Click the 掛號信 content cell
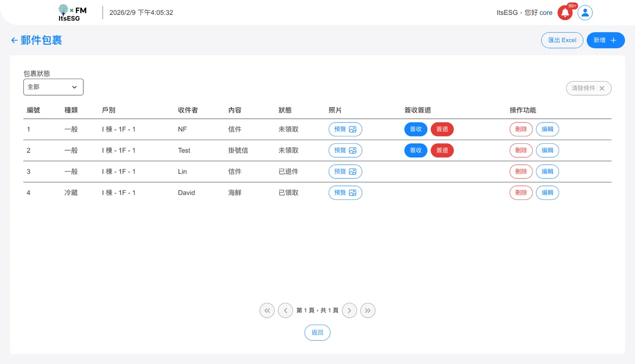 [x=238, y=150]
